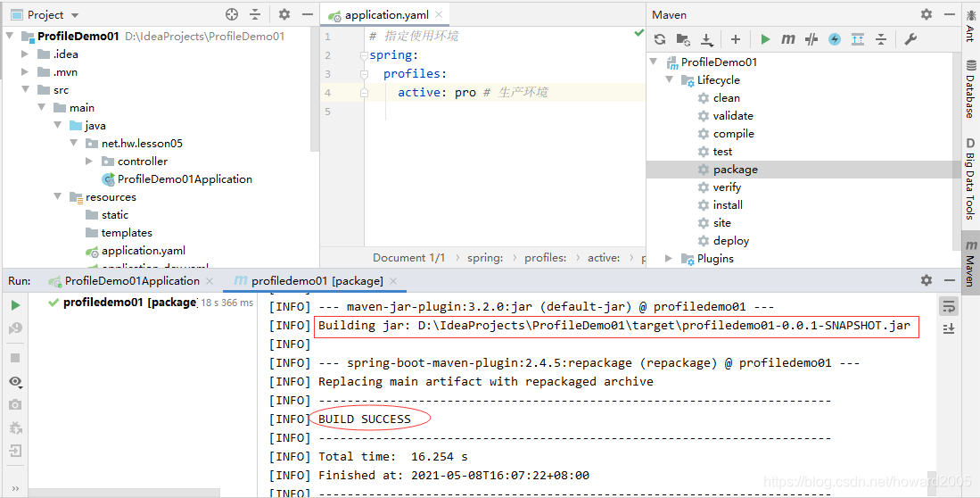Generate sources and update folders icon in Maven
980x498 pixels.
[683, 39]
